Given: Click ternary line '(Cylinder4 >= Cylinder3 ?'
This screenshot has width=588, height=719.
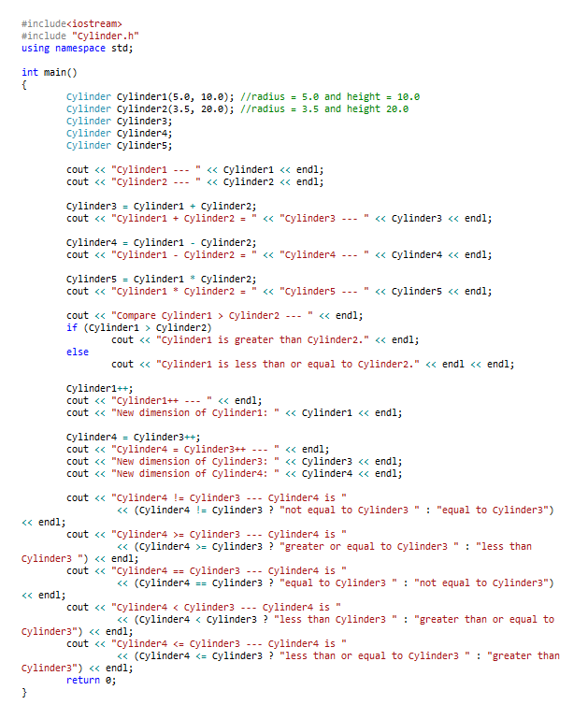Looking at the screenshot, I should (x=324, y=547).
